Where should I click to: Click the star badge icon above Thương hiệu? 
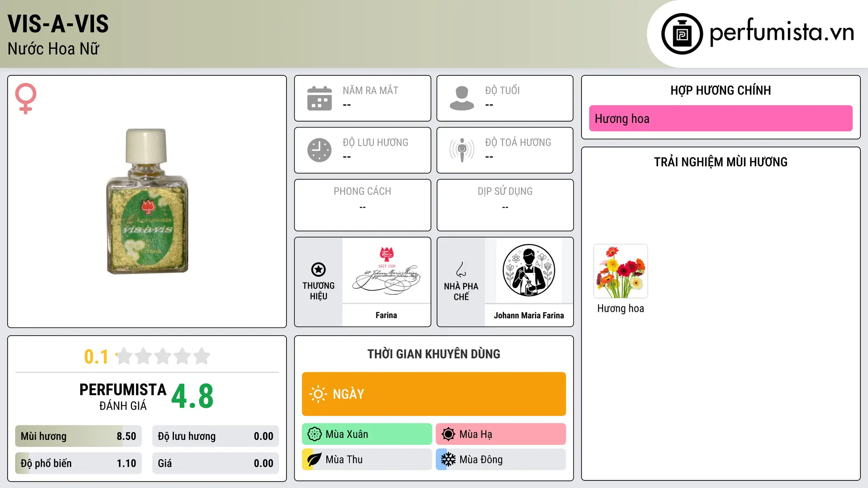pos(318,269)
